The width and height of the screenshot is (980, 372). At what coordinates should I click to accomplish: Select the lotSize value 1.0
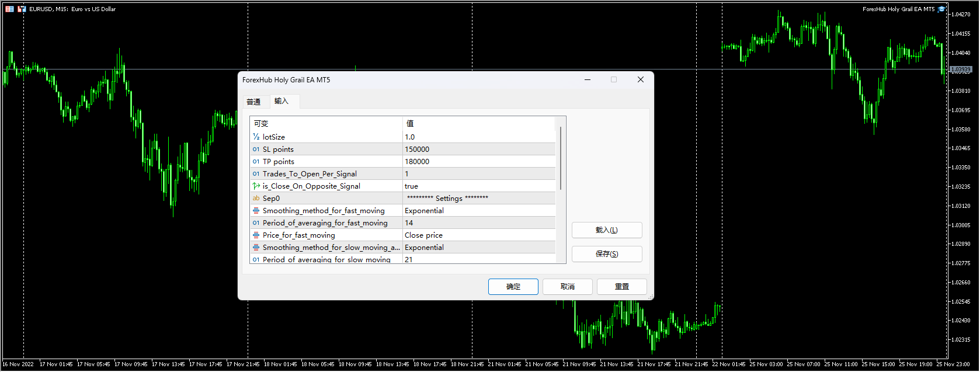pyautogui.click(x=479, y=137)
